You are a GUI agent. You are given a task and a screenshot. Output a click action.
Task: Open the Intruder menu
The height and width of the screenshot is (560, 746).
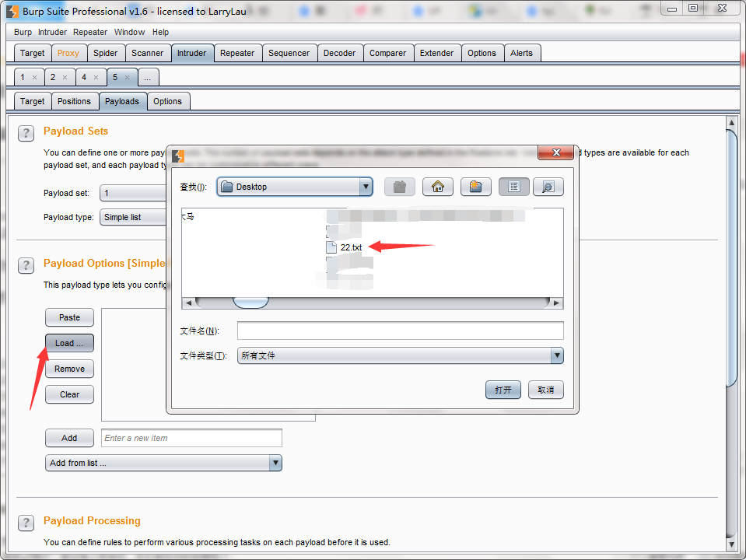click(52, 33)
